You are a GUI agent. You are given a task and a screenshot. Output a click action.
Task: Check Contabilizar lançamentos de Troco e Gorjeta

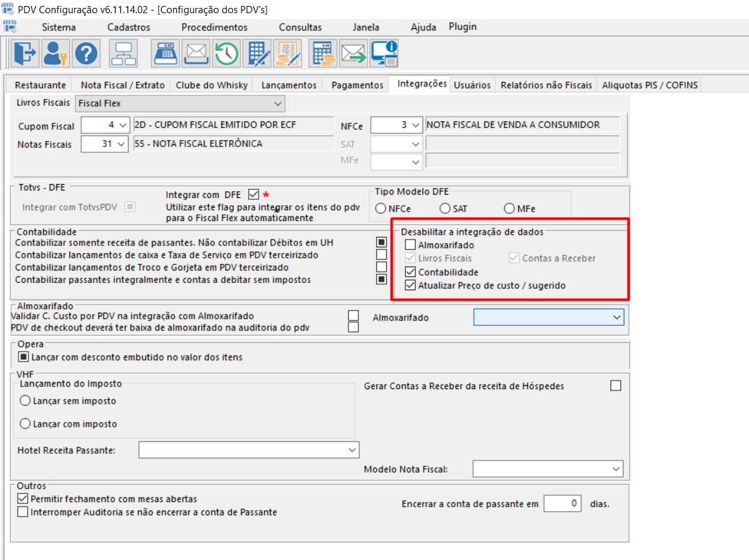381,267
